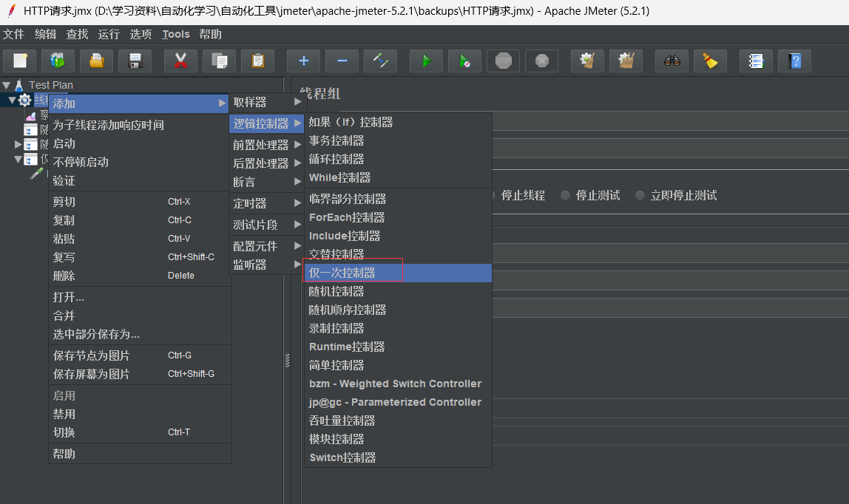Choose While控制器 entry
849x504 pixels.
pos(398,177)
